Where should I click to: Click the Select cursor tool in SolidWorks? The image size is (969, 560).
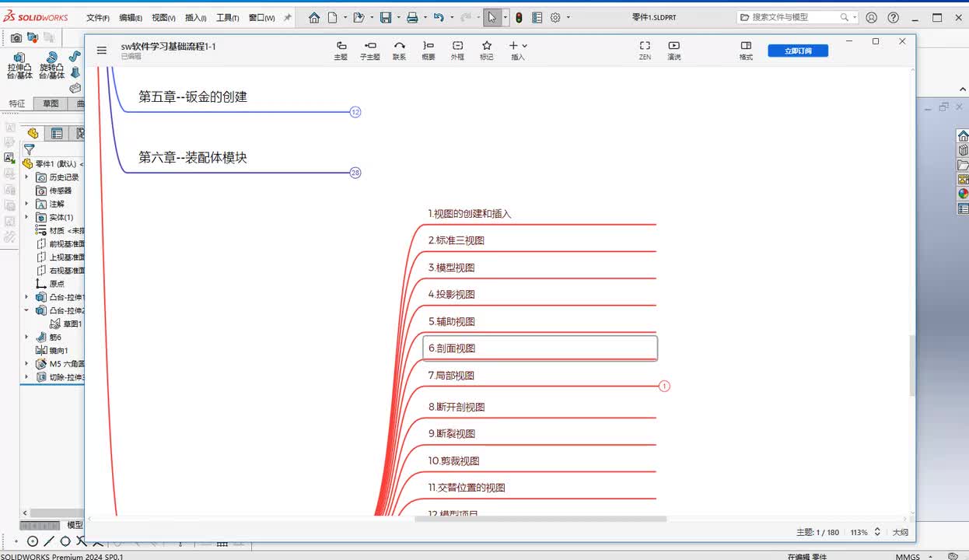(x=492, y=17)
